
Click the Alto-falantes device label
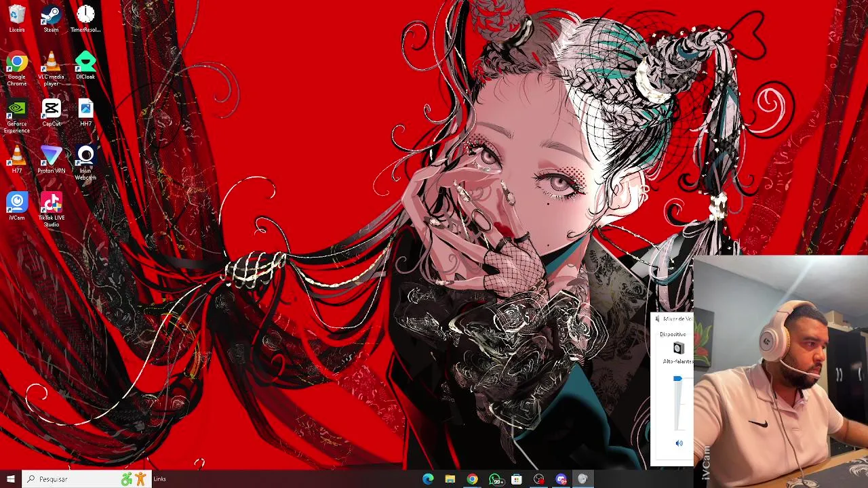pyautogui.click(x=677, y=361)
